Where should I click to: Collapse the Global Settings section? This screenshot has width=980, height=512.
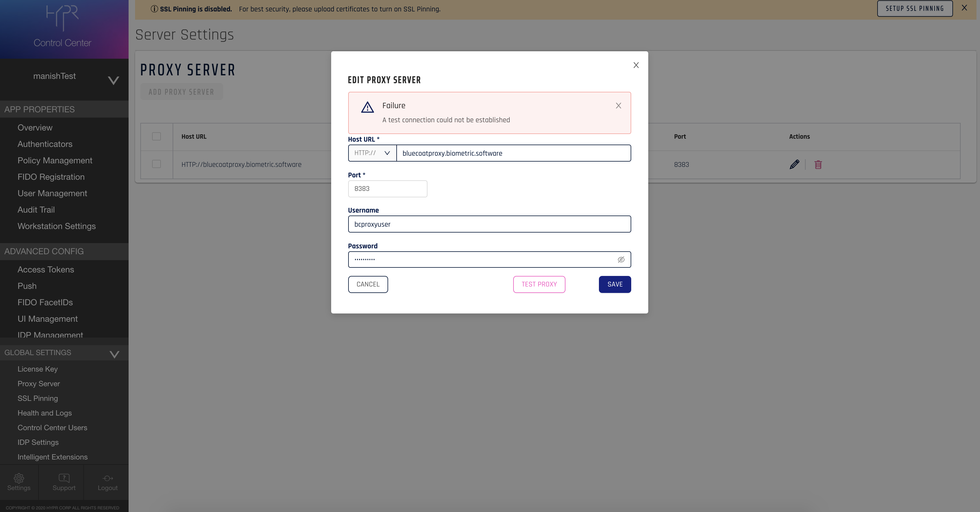pyautogui.click(x=114, y=354)
